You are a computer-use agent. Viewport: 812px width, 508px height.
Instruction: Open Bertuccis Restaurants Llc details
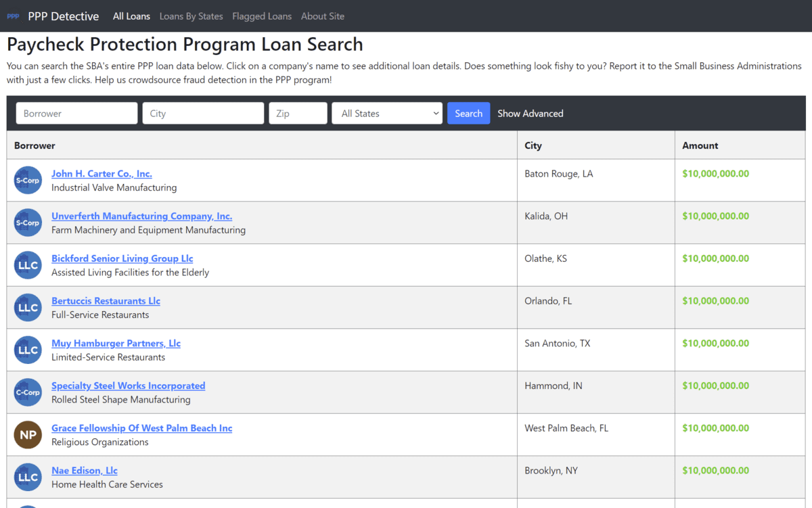[x=106, y=301]
